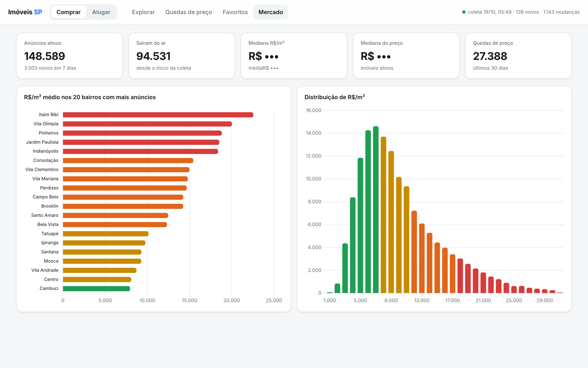The image size is (588, 368).
Task: Click the coleta 19/10 status text
Action: [x=524, y=12]
